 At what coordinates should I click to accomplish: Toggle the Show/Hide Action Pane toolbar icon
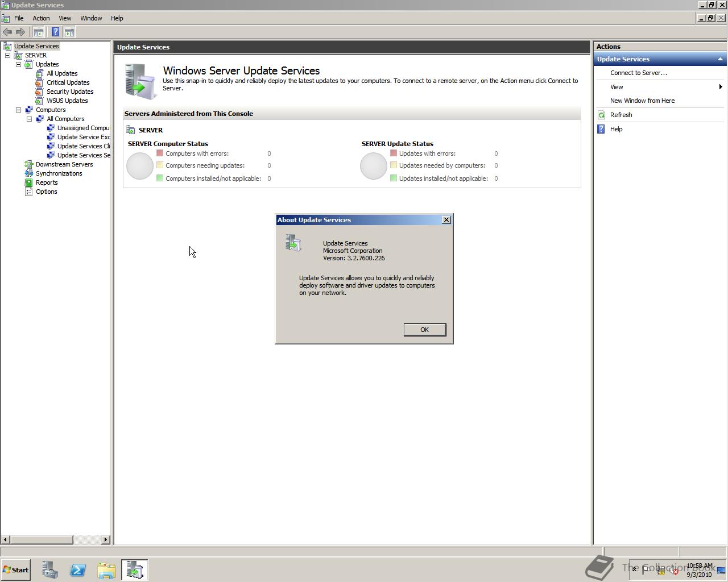coord(69,32)
